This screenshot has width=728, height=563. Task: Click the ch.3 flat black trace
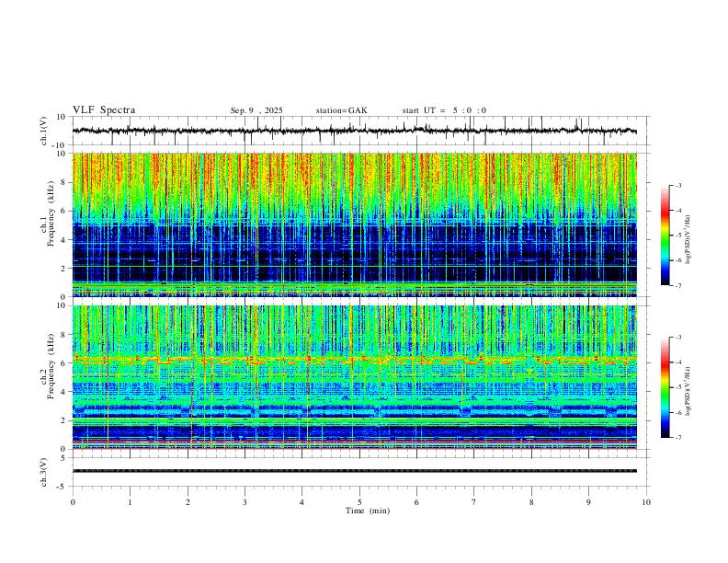[x=355, y=471]
